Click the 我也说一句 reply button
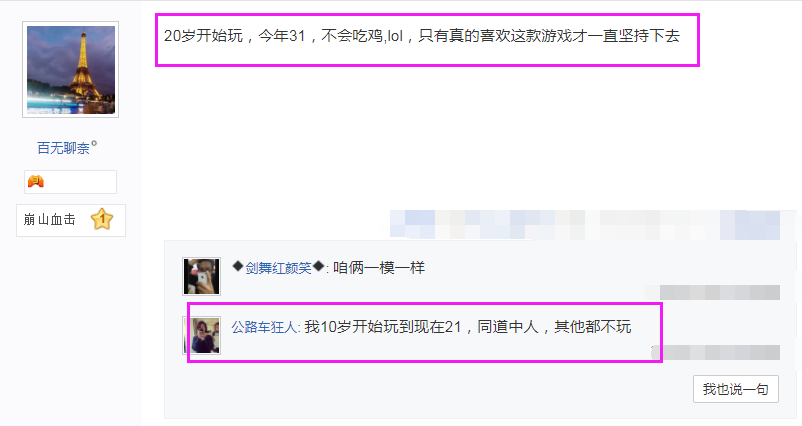 736,389
